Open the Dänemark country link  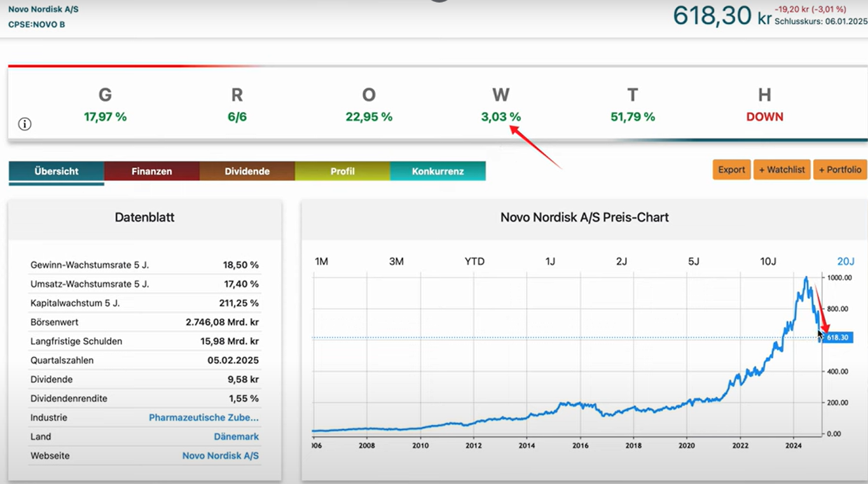236,437
